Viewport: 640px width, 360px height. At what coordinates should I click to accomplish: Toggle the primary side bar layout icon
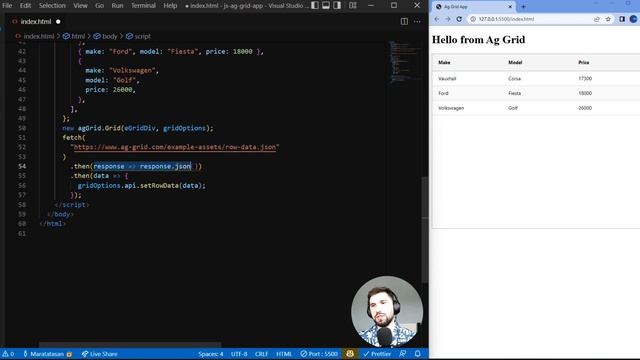(315, 5)
